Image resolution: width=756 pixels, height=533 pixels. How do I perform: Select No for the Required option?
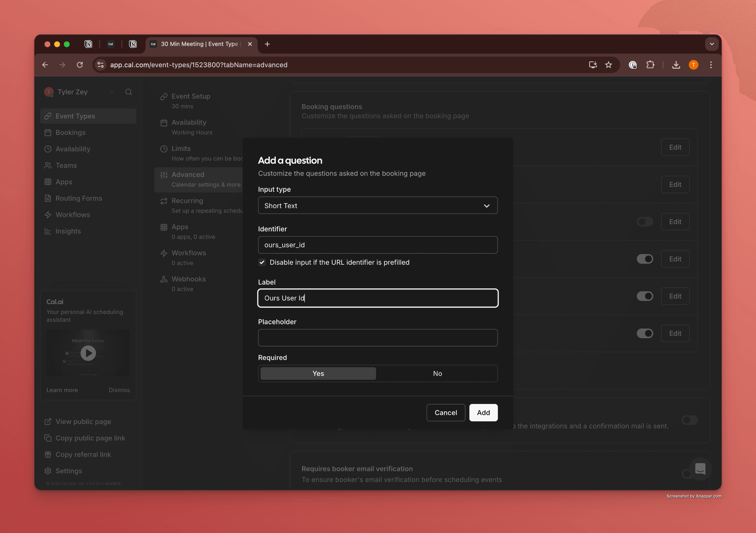point(437,373)
